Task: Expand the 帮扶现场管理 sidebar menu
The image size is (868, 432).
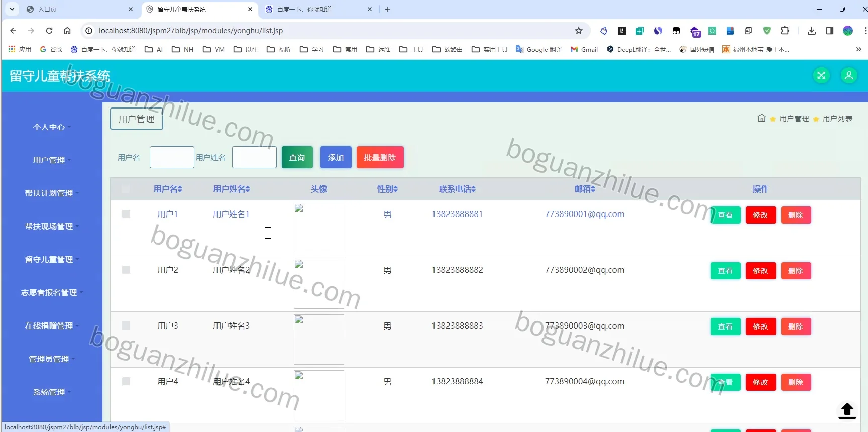Action: coord(52,226)
